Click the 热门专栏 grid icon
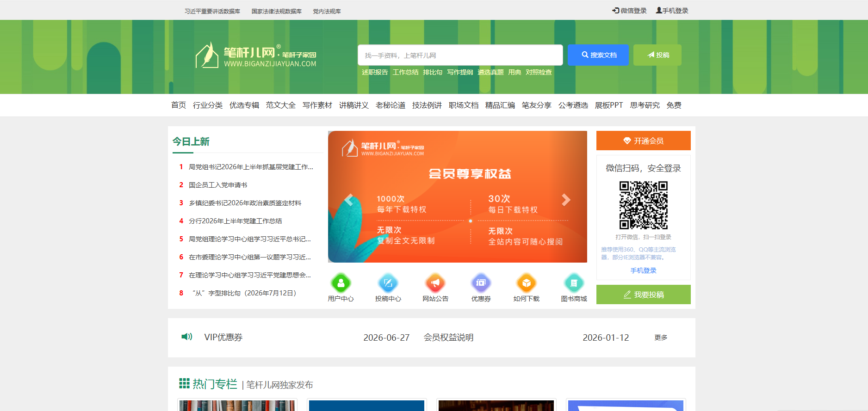 184,383
